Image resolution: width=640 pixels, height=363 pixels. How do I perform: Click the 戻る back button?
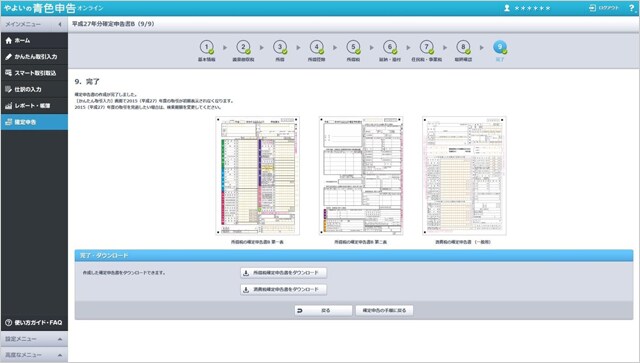tap(323, 311)
